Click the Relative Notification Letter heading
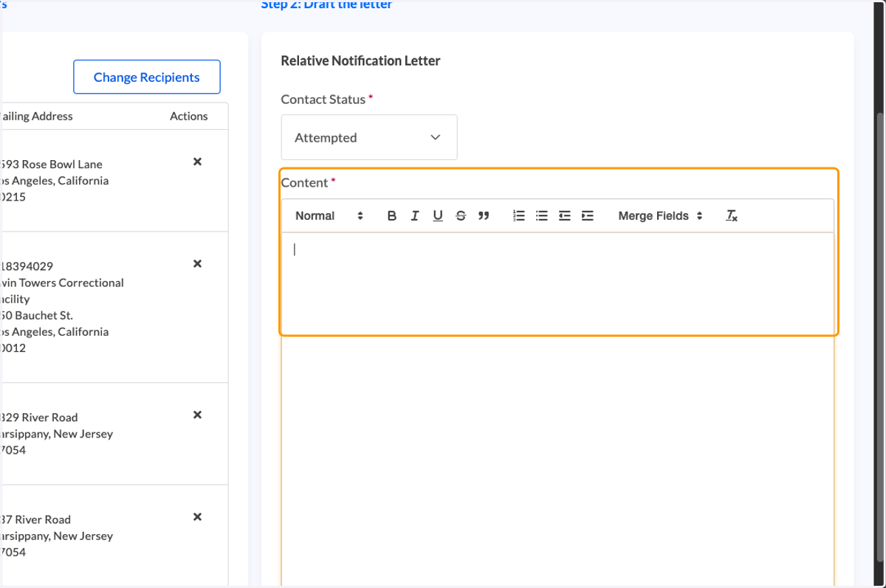This screenshot has height=588, width=886. tap(360, 60)
